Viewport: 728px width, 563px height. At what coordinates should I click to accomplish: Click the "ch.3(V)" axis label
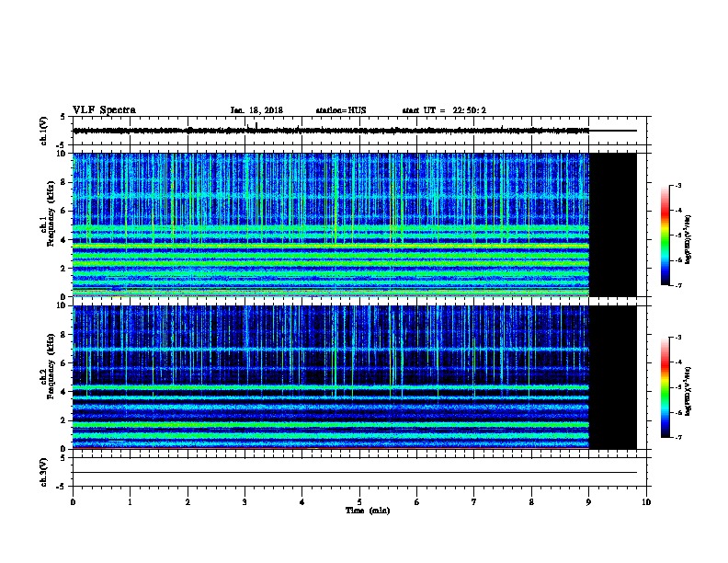(43, 472)
